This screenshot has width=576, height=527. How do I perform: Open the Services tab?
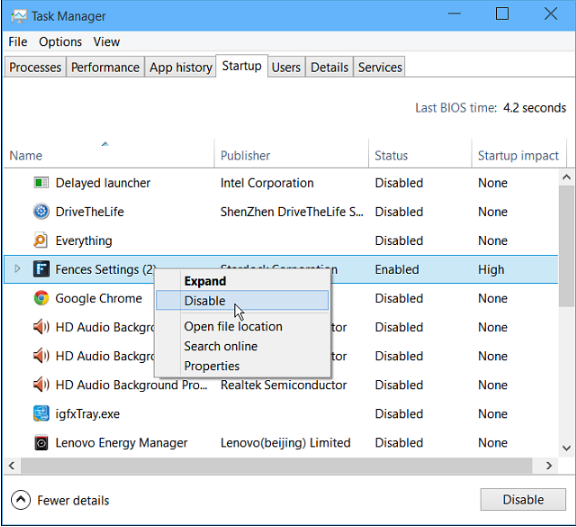pyautogui.click(x=379, y=67)
